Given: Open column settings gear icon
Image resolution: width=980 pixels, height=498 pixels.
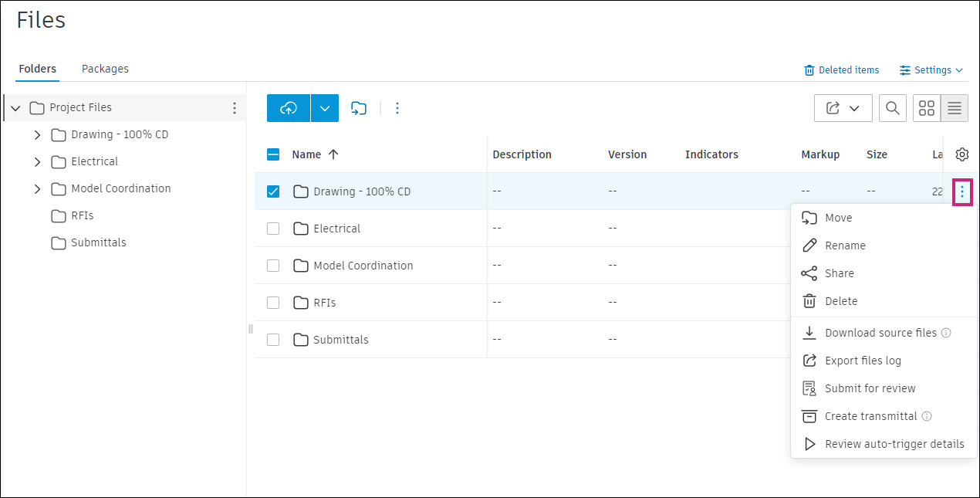Looking at the screenshot, I should [x=961, y=154].
